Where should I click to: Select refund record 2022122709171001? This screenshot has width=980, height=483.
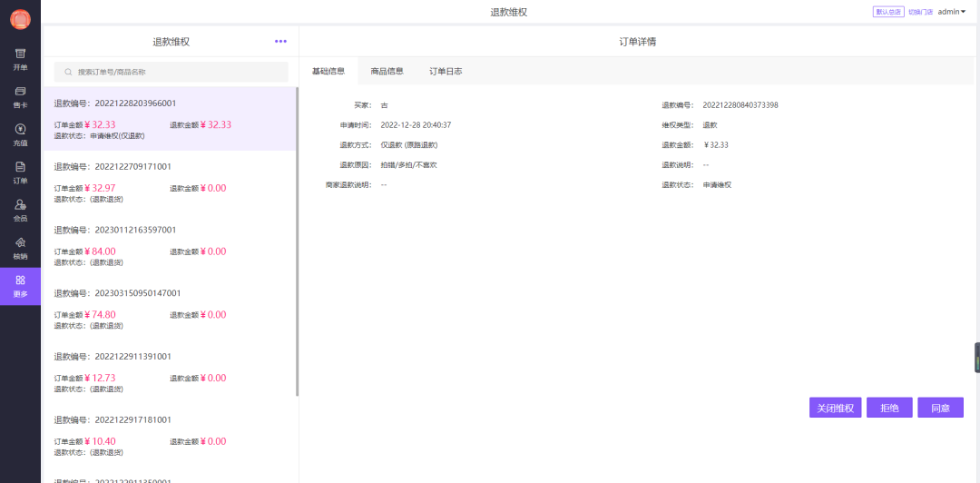click(169, 182)
